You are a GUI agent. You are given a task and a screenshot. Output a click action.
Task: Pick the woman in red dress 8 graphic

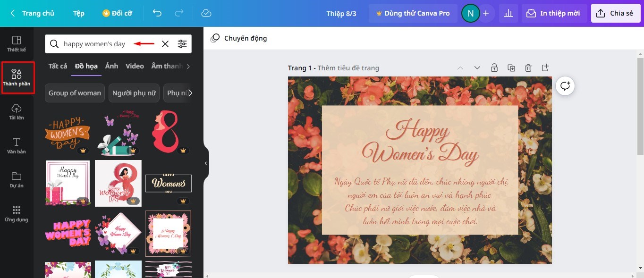(x=118, y=183)
